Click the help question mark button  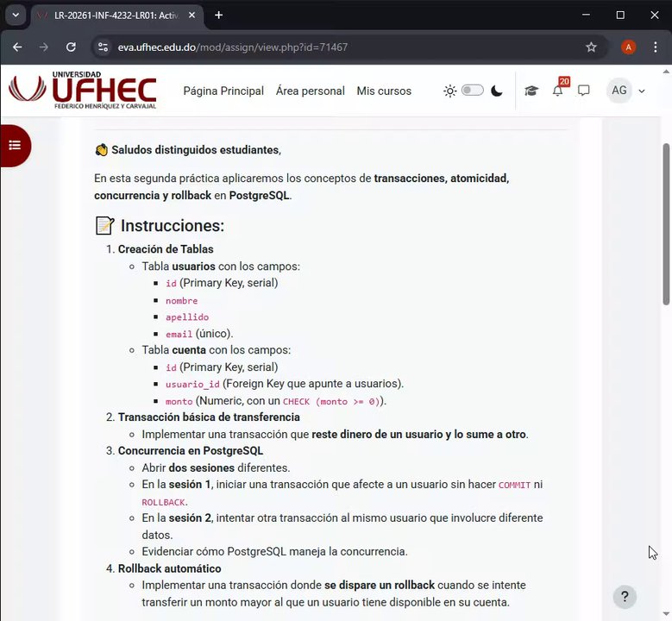click(625, 597)
